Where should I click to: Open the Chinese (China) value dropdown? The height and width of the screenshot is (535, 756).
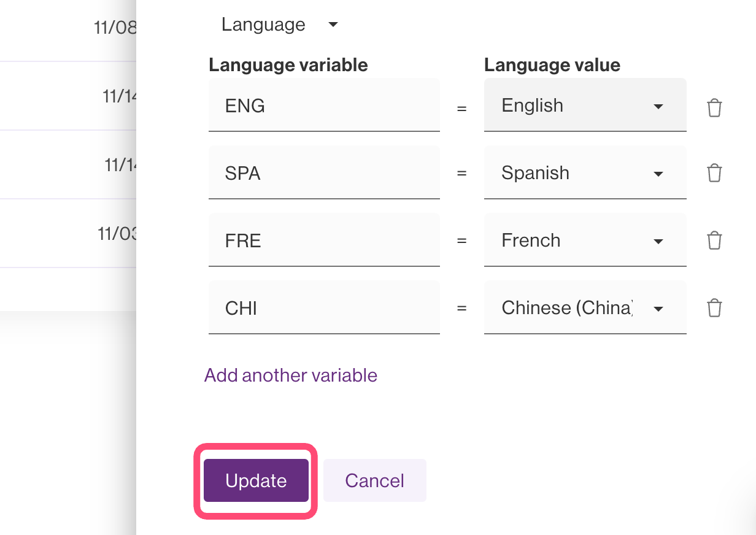click(x=585, y=308)
